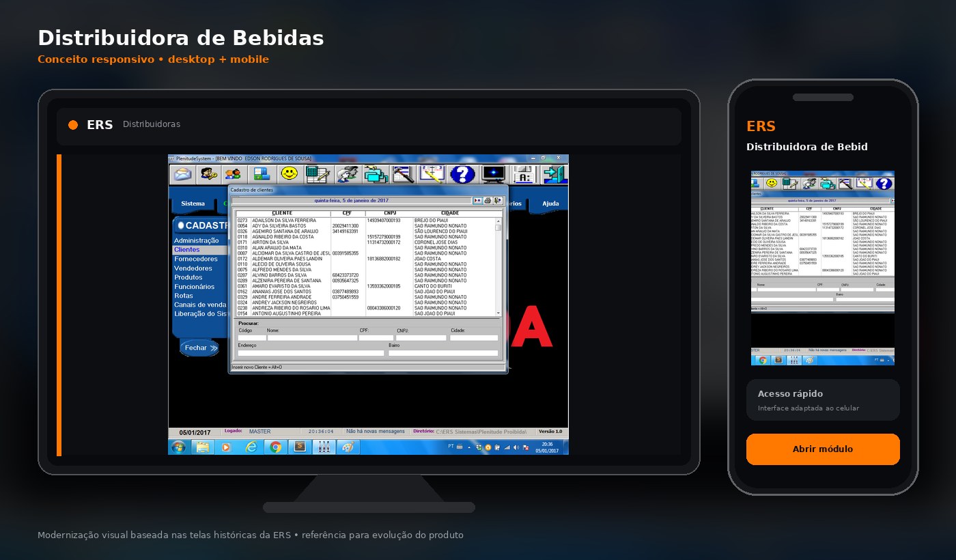Select row ALVINO BARROS DA SILVA in desktop list
The image size is (956, 560).
[365, 275]
